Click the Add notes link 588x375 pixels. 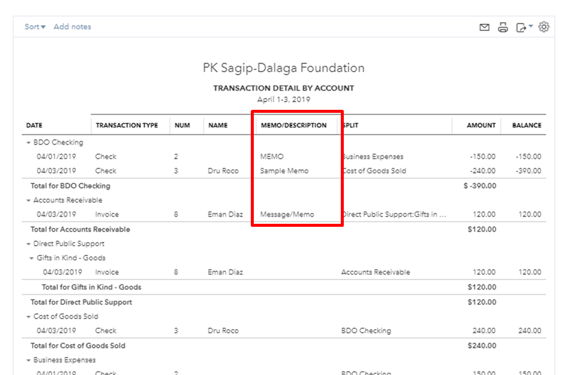click(x=72, y=26)
